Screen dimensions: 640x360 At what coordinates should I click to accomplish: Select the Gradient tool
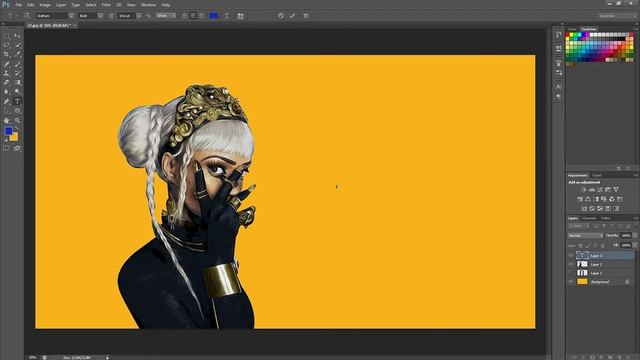point(17,83)
